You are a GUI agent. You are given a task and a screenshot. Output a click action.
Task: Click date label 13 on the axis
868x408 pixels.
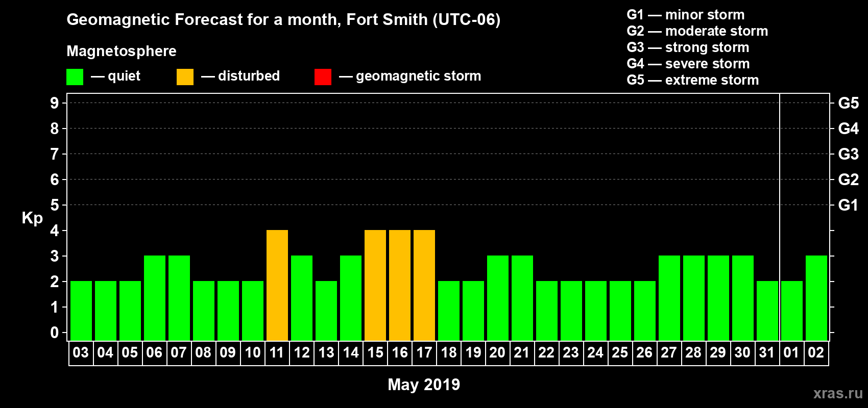[x=326, y=352]
